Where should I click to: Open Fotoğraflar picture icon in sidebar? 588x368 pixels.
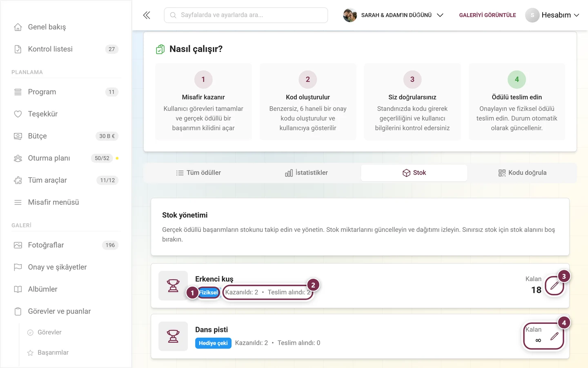(x=18, y=245)
